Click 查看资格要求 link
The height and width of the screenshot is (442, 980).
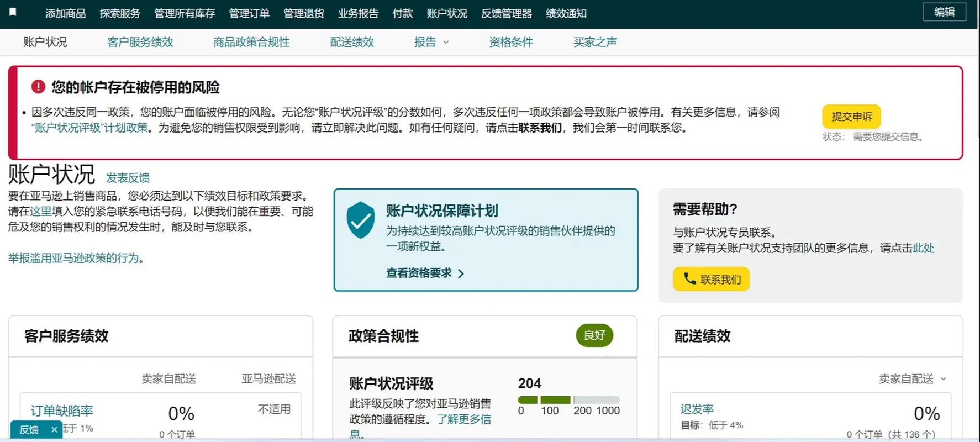pyautogui.click(x=419, y=273)
